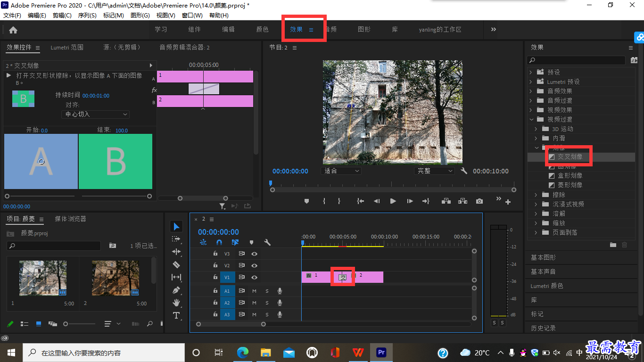Click Mark Out bracket in Program monitor

point(339,201)
